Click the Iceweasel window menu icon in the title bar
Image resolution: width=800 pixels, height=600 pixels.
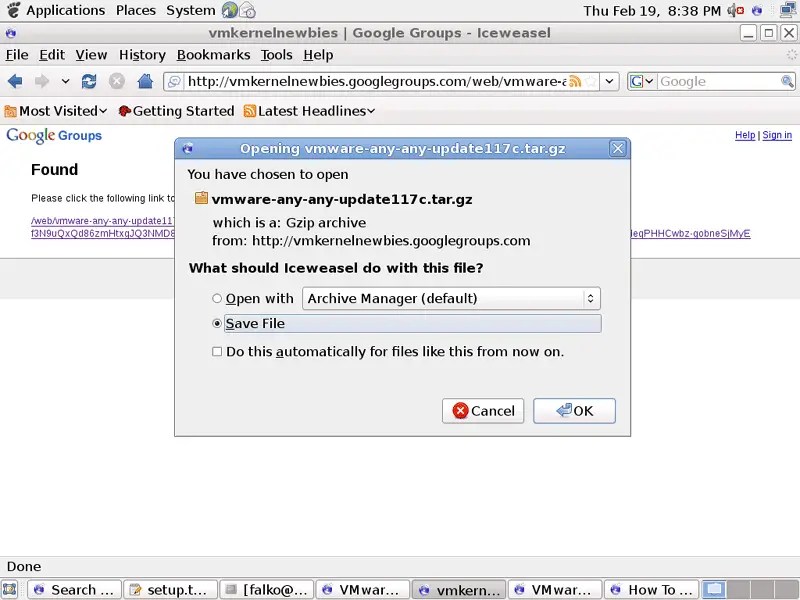tap(11, 33)
